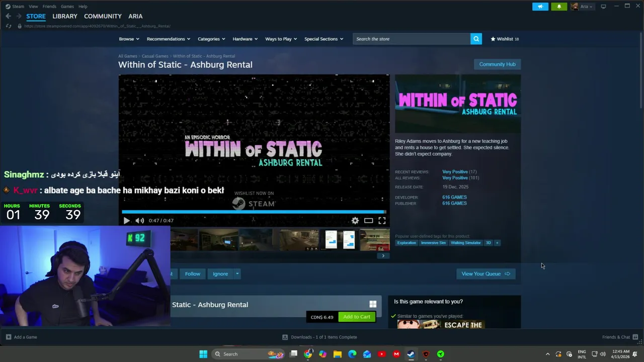Open Casual Games in the breadcrumb
Image resolution: width=644 pixels, height=362 pixels.
(155, 56)
